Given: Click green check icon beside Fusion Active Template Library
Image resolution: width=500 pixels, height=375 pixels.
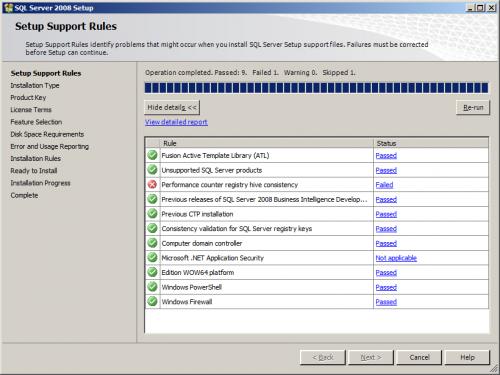Looking at the screenshot, I should click(x=152, y=155).
